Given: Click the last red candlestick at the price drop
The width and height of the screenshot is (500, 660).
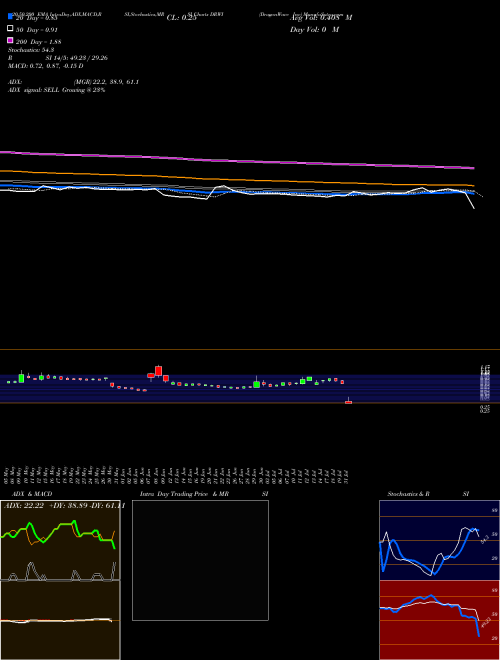Looking at the screenshot, I should click(x=348, y=402).
